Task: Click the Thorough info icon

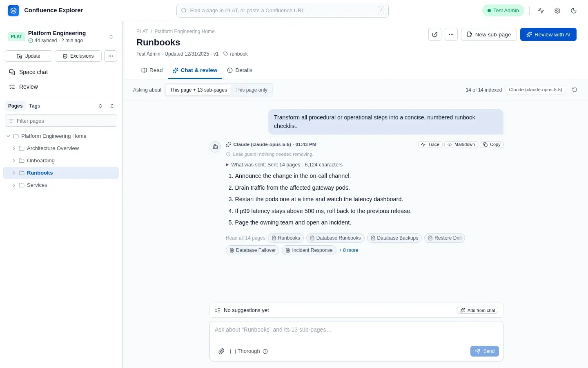Action: pos(265,351)
